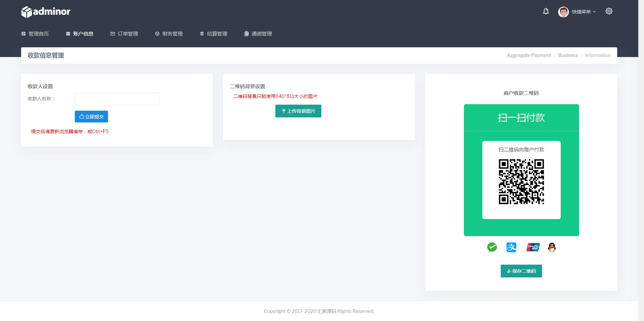Click the adminor logo
The image size is (644, 321).
46,12
